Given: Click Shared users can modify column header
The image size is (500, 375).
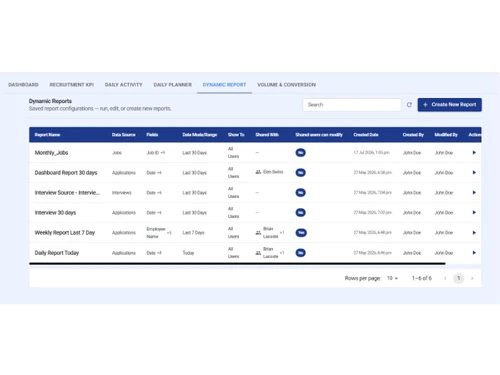Looking at the screenshot, I should click(319, 135).
